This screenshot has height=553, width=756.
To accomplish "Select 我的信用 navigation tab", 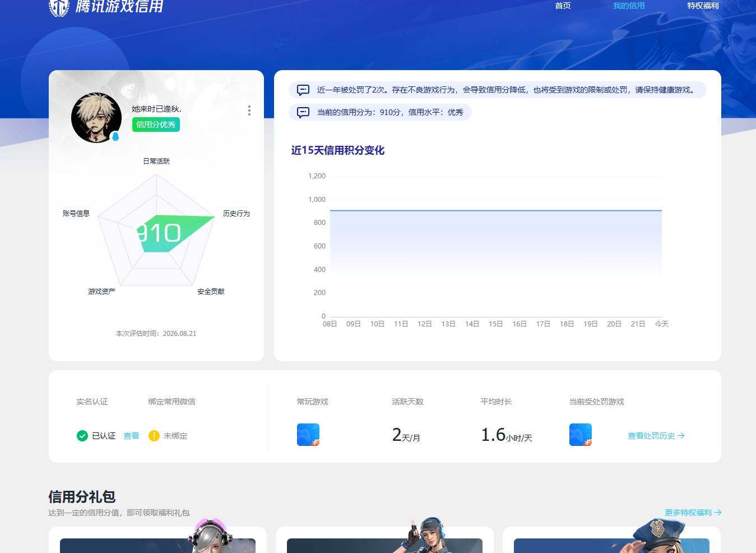I will pos(629,6).
